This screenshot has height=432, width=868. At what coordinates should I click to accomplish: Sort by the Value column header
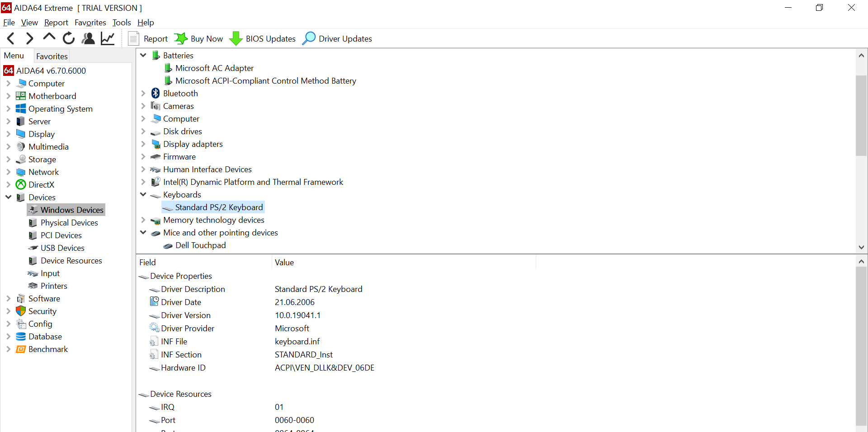pos(404,263)
